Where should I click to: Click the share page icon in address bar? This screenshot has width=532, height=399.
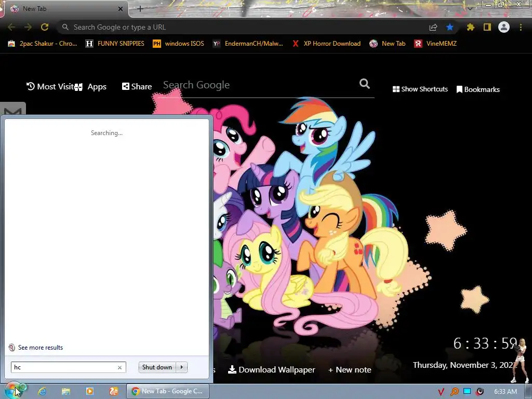coord(433,28)
